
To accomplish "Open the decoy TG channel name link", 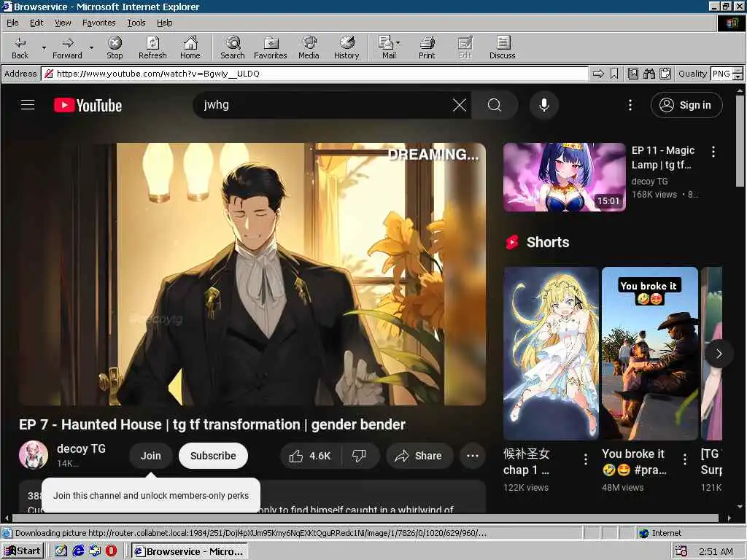I will pos(81,448).
